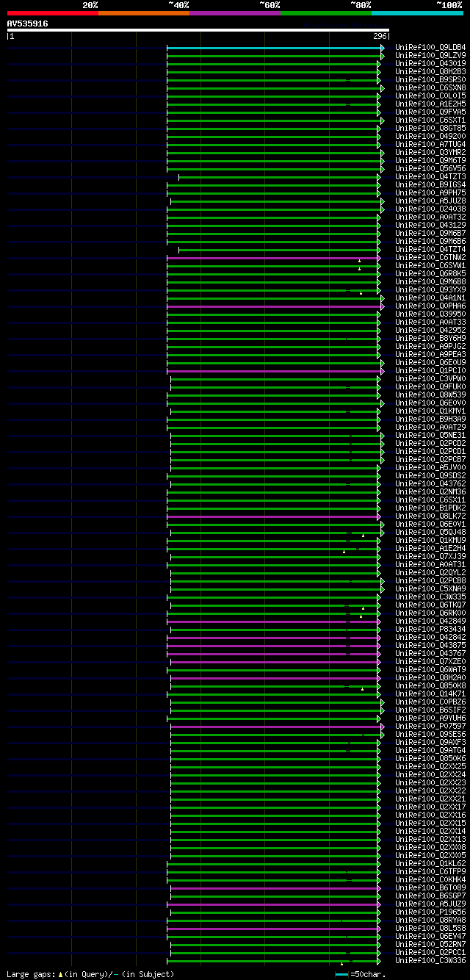Image resolution: width=470 pixels, height=980 pixels.
Task: Click the white query length bar
Action: tap(198, 30)
